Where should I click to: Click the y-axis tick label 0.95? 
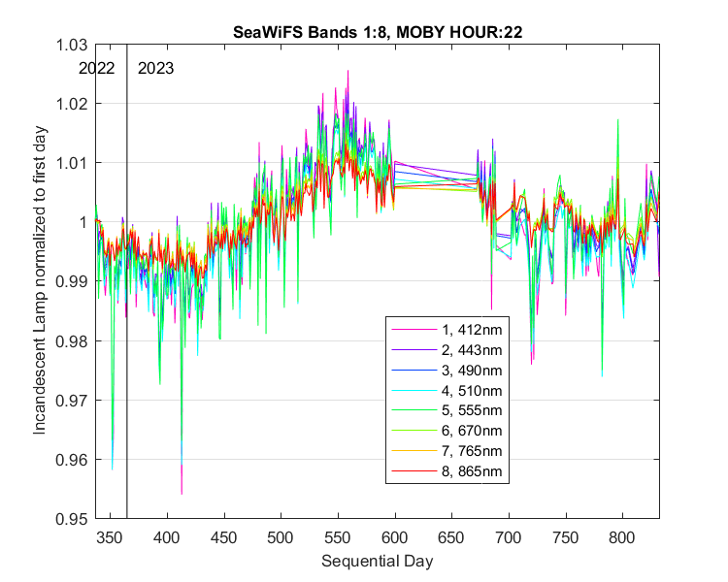pyautogui.click(x=72, y=519)
